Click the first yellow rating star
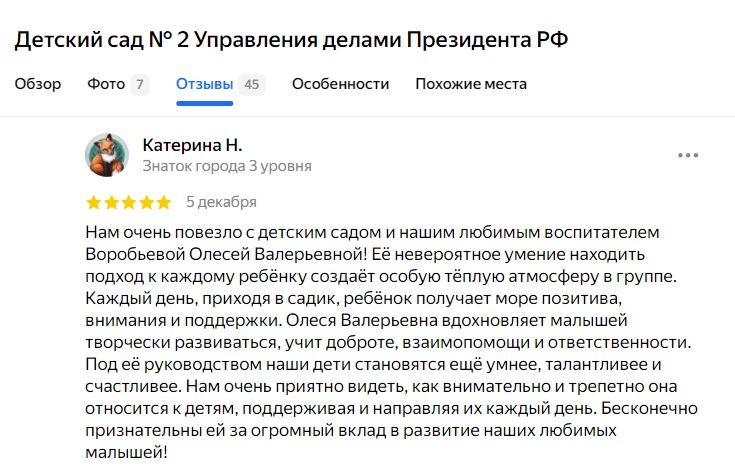This screenshot has height=468, width=735. click(94, 203)
